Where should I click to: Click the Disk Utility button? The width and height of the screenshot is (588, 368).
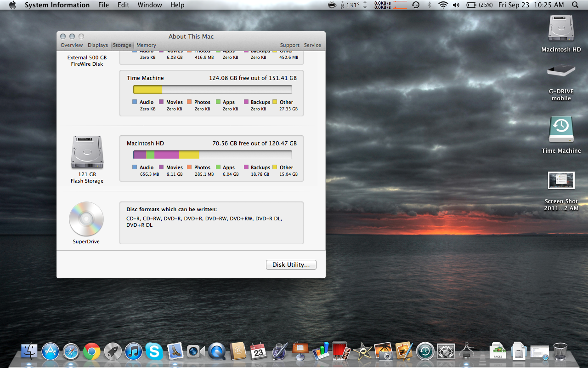pos(291,265)
